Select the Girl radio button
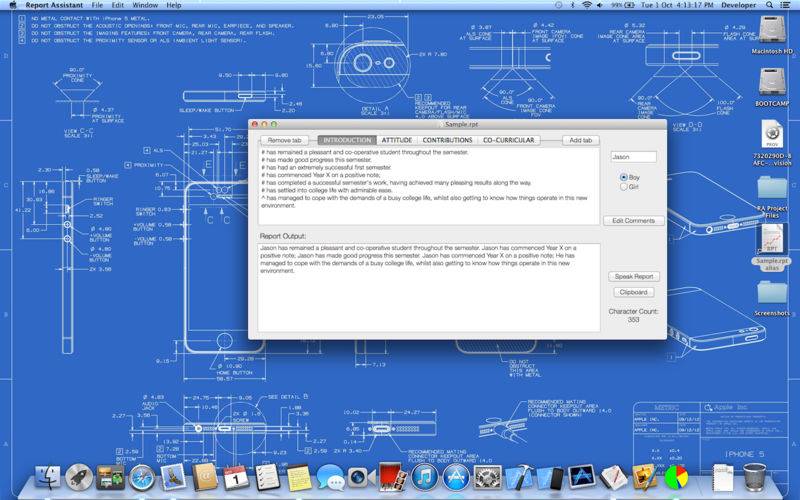This screenshot has width=800, height=500. coord(623,187)
